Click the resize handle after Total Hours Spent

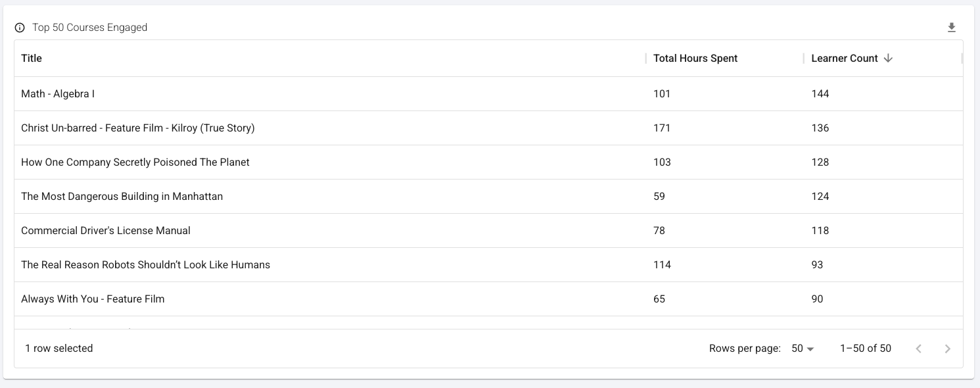[x=803, y=59]
